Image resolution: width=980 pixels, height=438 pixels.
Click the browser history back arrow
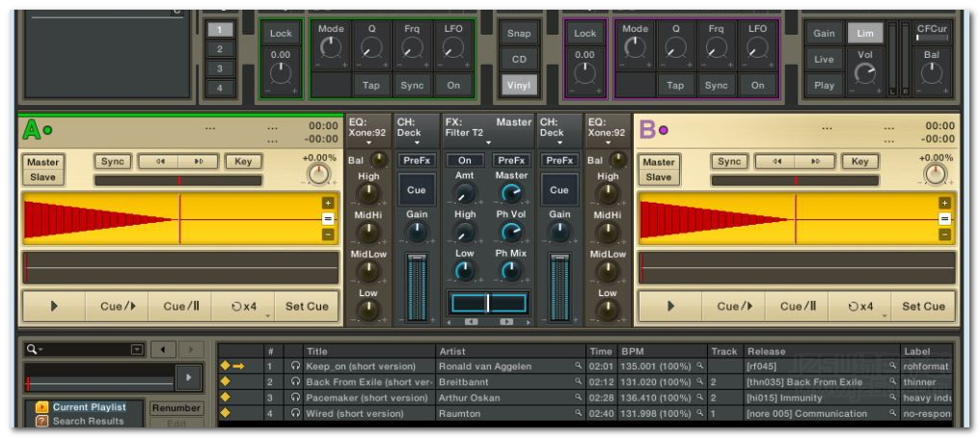coord(163,349)
